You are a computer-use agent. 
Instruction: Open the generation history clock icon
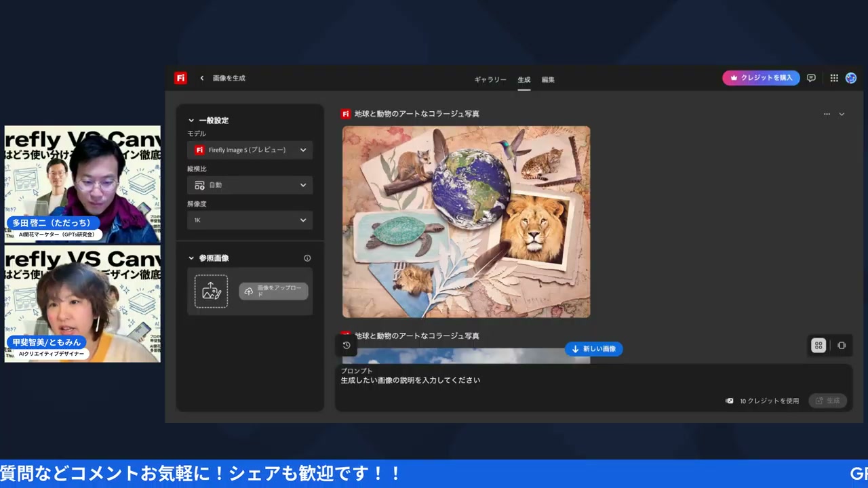click(x=347, y=345)
